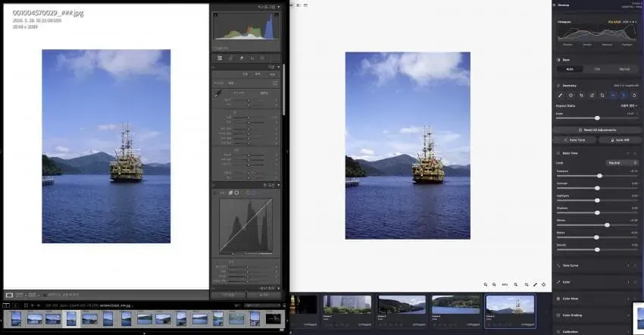Select the perspective tool in Geometry

[571, 95]
